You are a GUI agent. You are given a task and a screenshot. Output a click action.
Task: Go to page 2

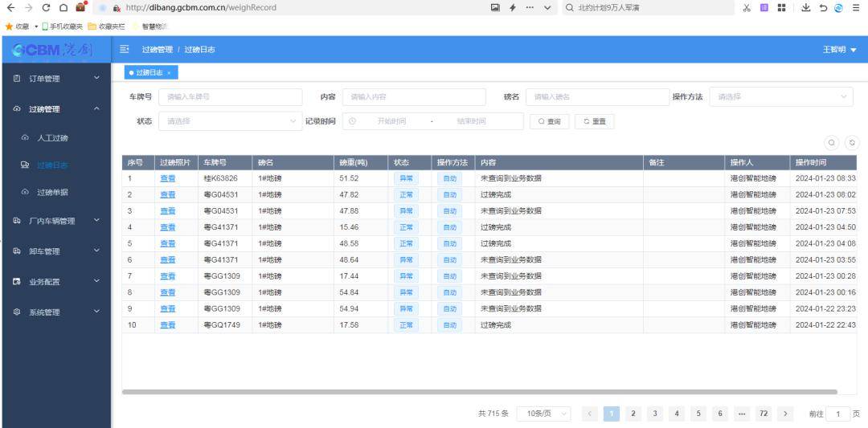[x=633, y=414]
